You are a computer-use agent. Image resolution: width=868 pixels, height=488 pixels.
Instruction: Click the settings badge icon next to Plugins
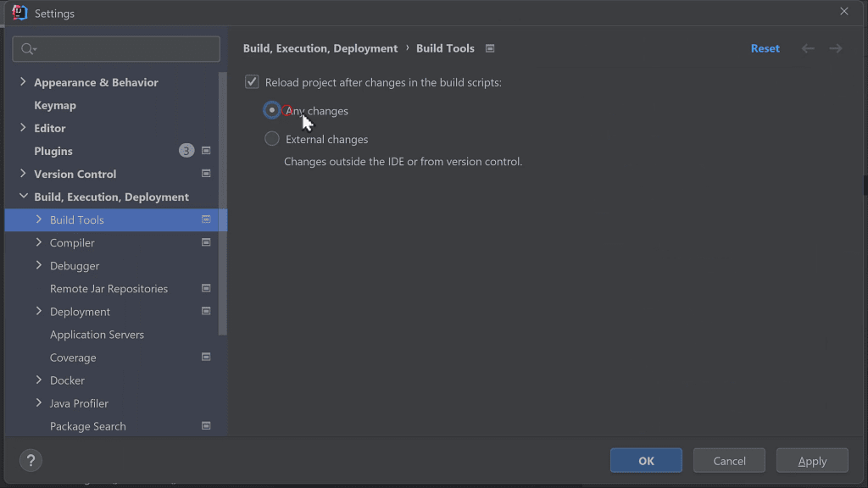click(205, 150)
